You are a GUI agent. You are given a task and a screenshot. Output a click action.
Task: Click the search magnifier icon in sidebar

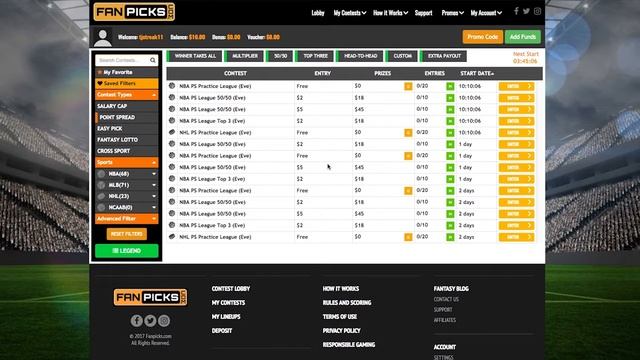(x=153, y=60)
